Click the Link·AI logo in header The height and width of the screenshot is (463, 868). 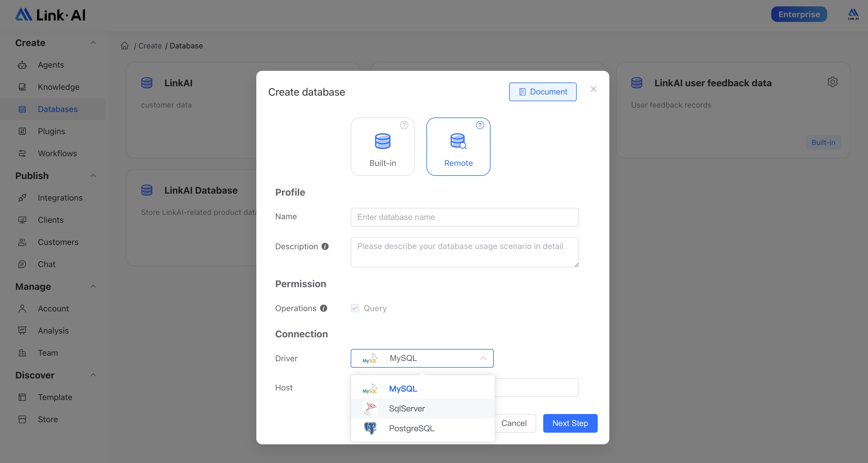coord(50,15)
